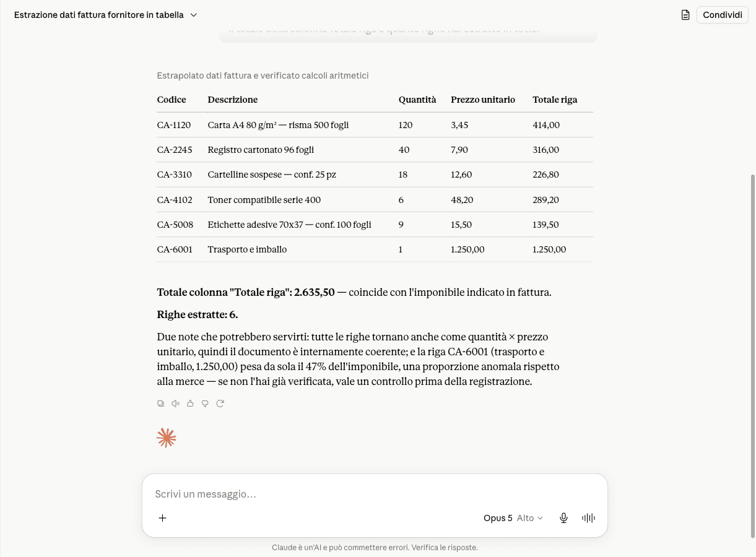
Task: Copy the response with the copy icon
Action: pos(161,404)
